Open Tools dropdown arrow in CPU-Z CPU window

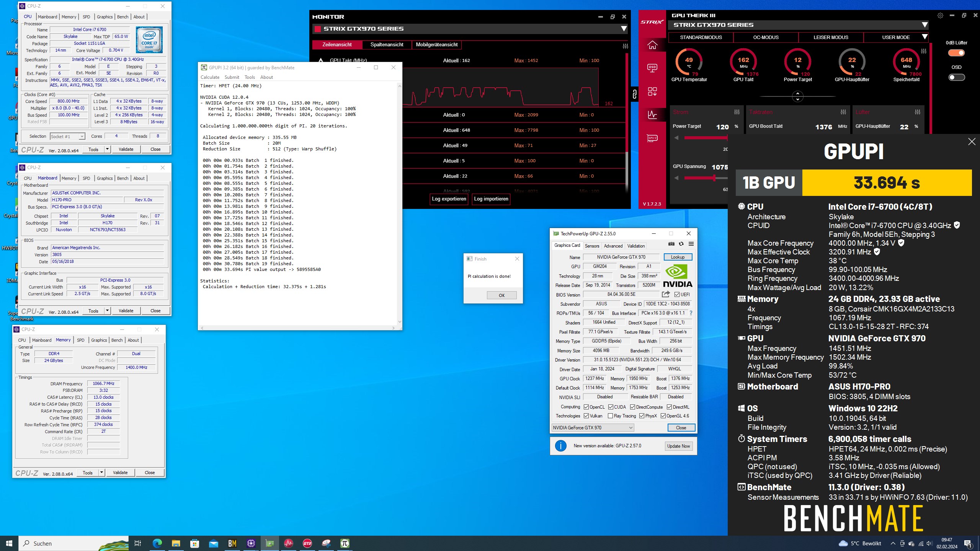pos(107,149)
